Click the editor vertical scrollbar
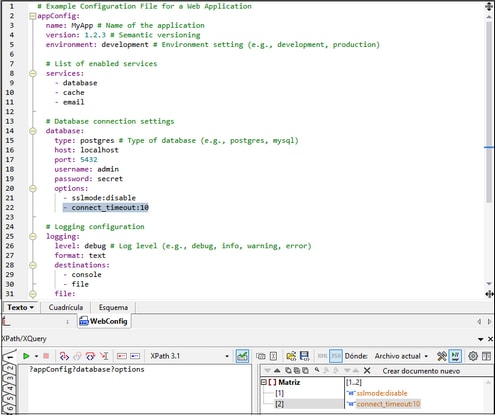Screen dimensions: 495x415 (x=489, y=150)
